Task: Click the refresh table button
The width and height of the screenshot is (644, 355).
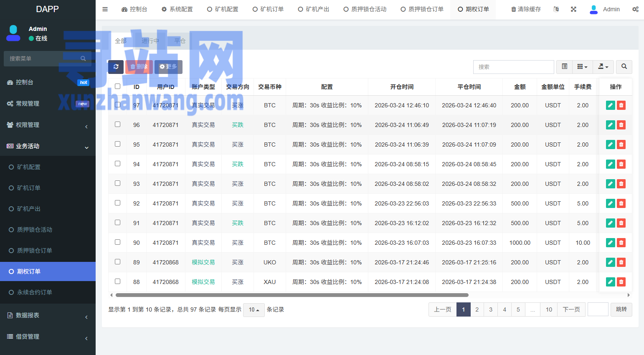Action: point(116,67)
